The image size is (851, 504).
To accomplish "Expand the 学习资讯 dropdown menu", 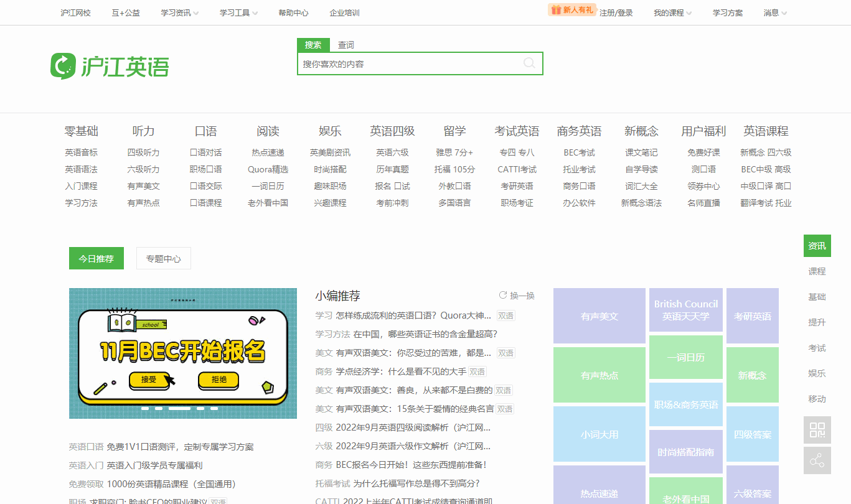I will pos(180,12).
